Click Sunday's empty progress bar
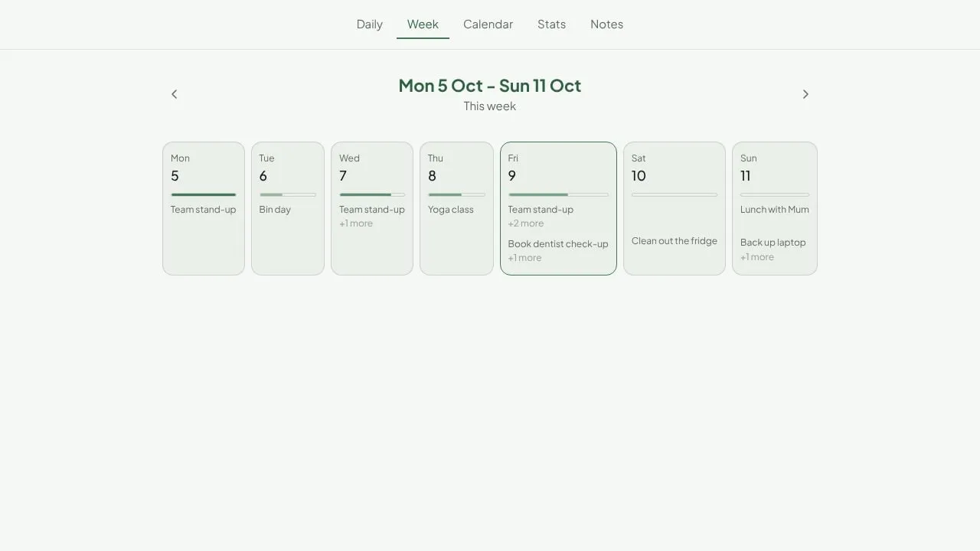 point(775,194)
